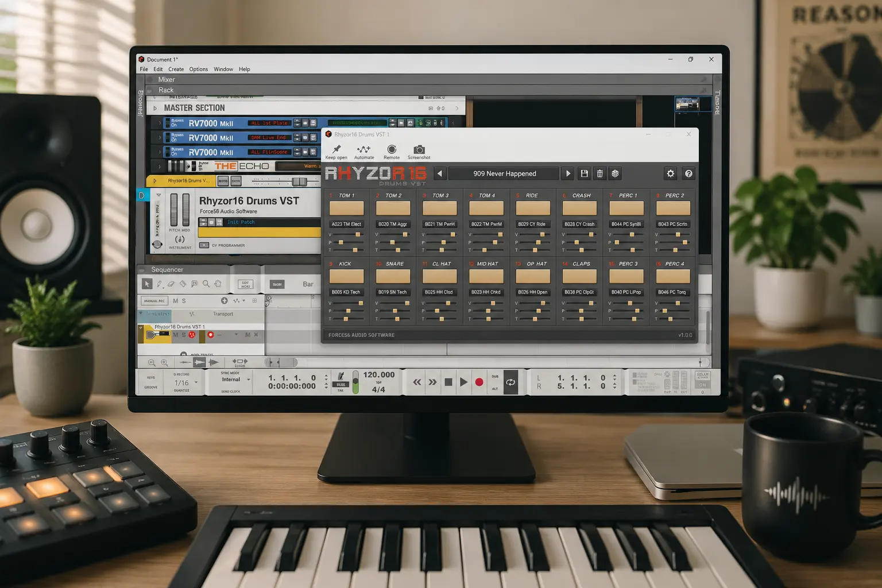Expand the third RV7000 MkII device
The height and width of the screenshot is (588, 882).
coord(160,152)
